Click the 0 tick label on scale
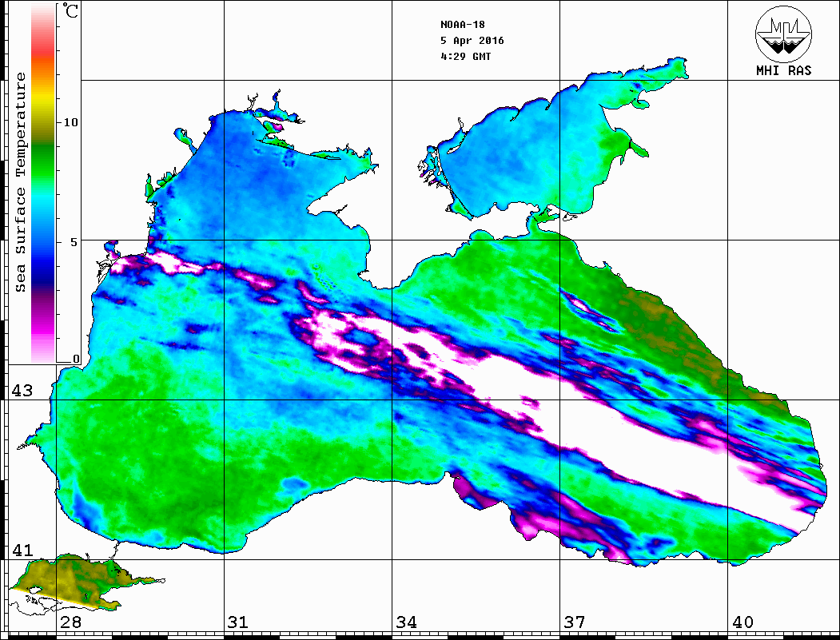The image size is (840, 640). tap(76, 359)
